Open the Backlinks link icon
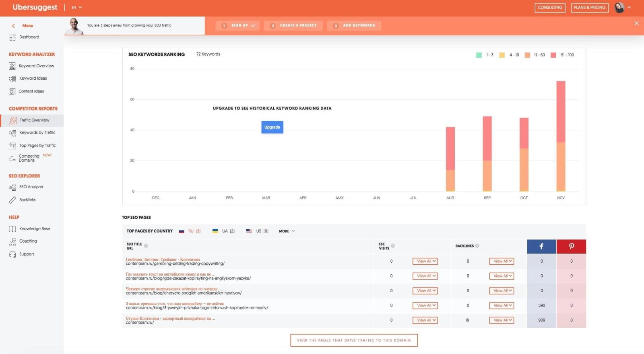Screen dimensions: 644x354 click(12, 200)
